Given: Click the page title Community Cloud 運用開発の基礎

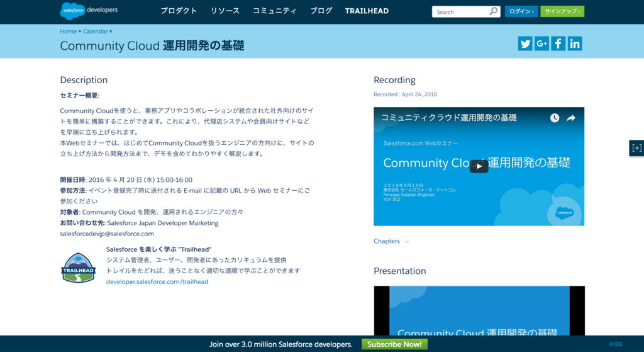Looking at the screenshot, I should point(152,45).
